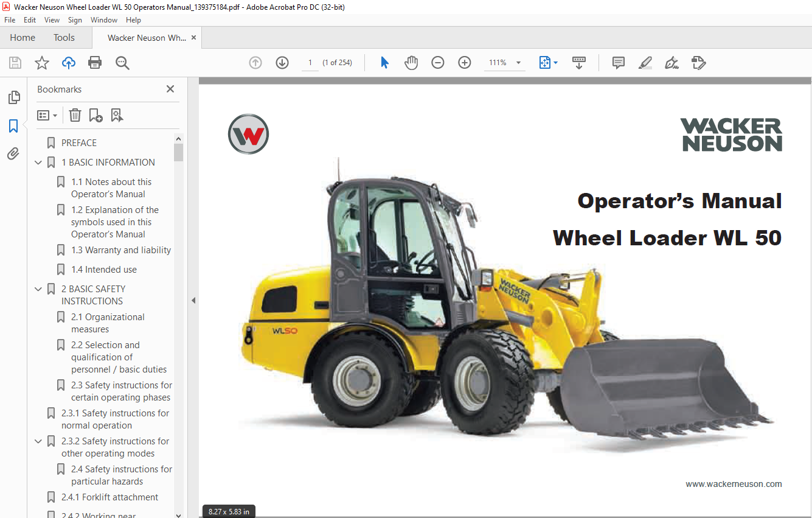
Task: Close the Wacker Neuson document tab
Action: click(x=193, y=38)
